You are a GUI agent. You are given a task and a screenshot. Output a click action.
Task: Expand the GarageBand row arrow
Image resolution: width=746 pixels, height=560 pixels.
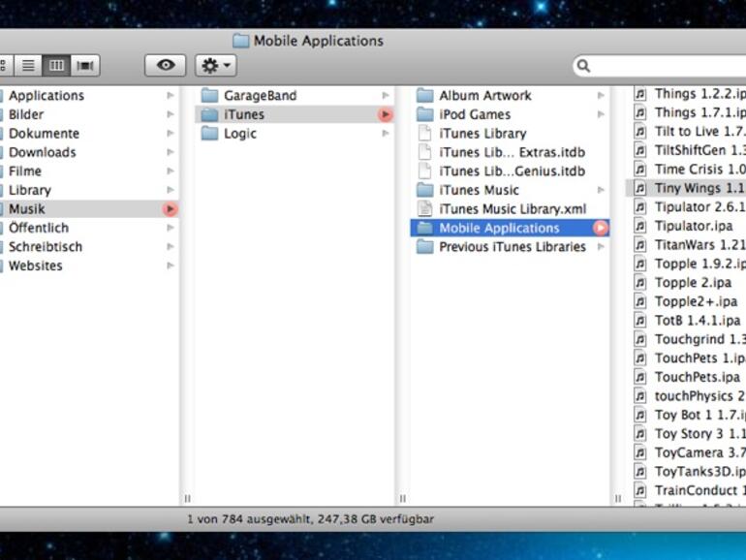click(x=386, y=96)
